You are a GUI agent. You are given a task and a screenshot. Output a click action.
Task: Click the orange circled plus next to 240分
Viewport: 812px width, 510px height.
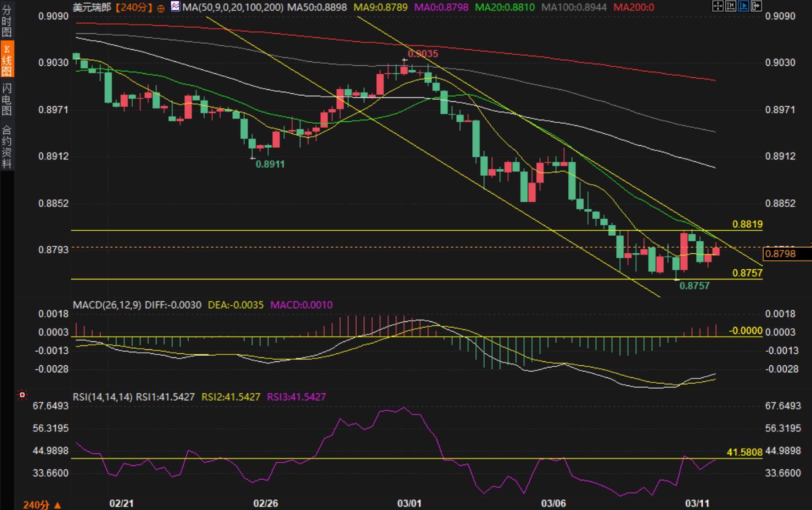click(161, 8)
